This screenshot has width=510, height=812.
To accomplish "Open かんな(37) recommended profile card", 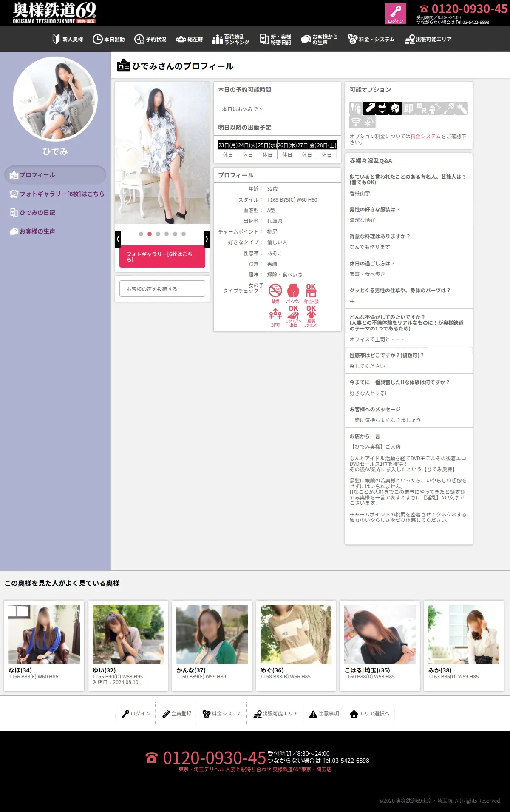I will (x=212, y=645).
